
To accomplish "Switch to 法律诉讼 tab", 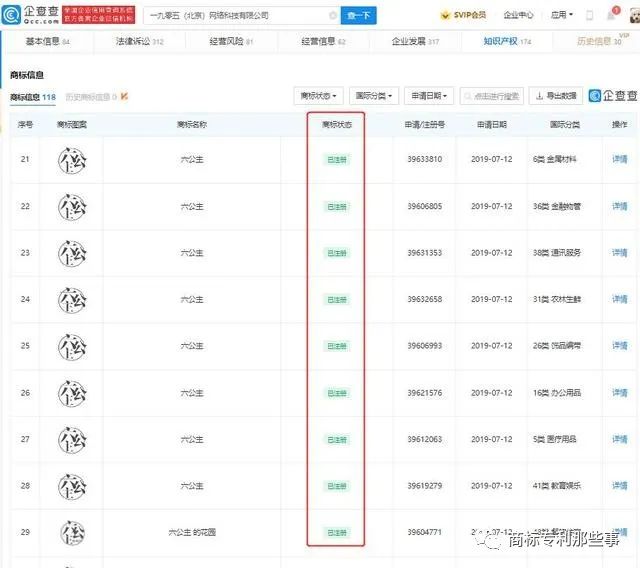I will click(x=140, y=41).
